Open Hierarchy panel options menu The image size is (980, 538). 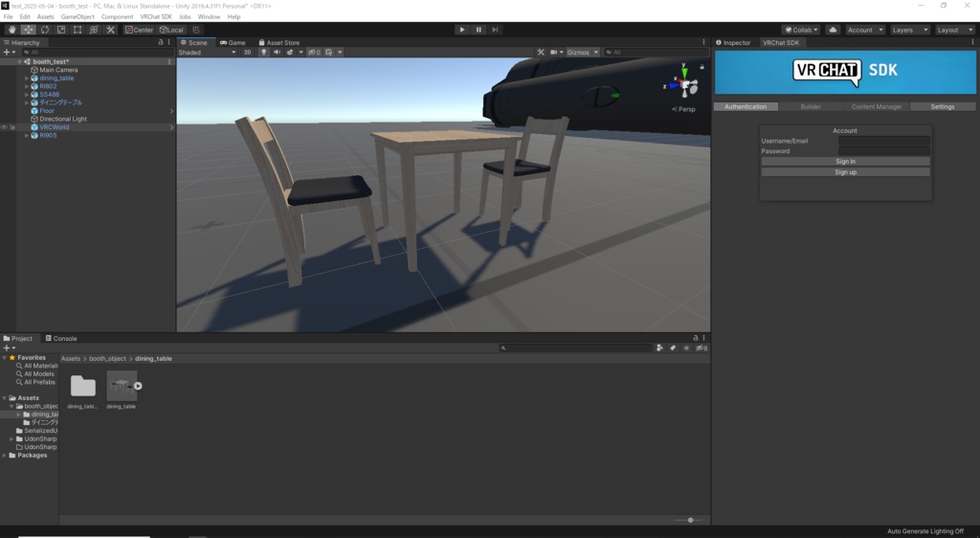coord(168,42)
